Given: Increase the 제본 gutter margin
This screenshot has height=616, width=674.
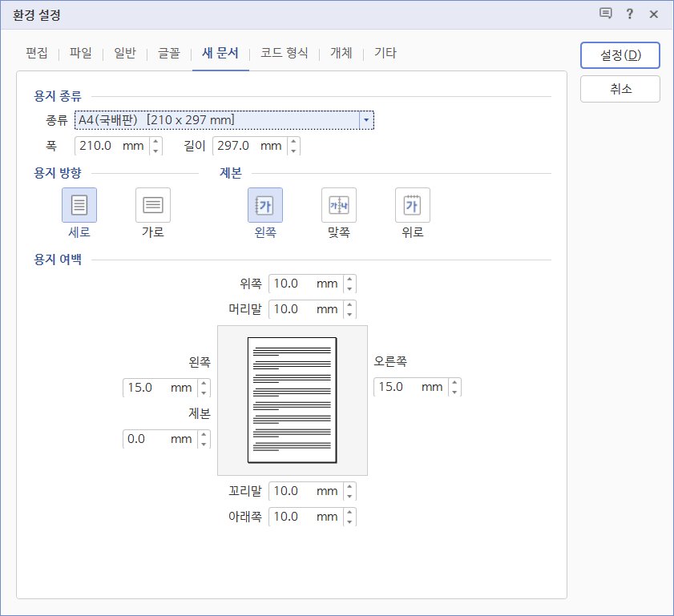Looking at the screenshot, I should [x=204, y=435].
